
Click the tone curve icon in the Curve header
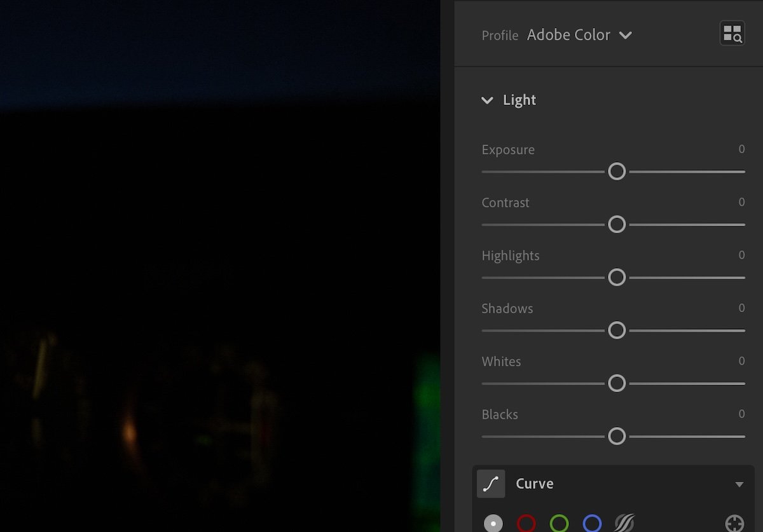tap(490, 483)
